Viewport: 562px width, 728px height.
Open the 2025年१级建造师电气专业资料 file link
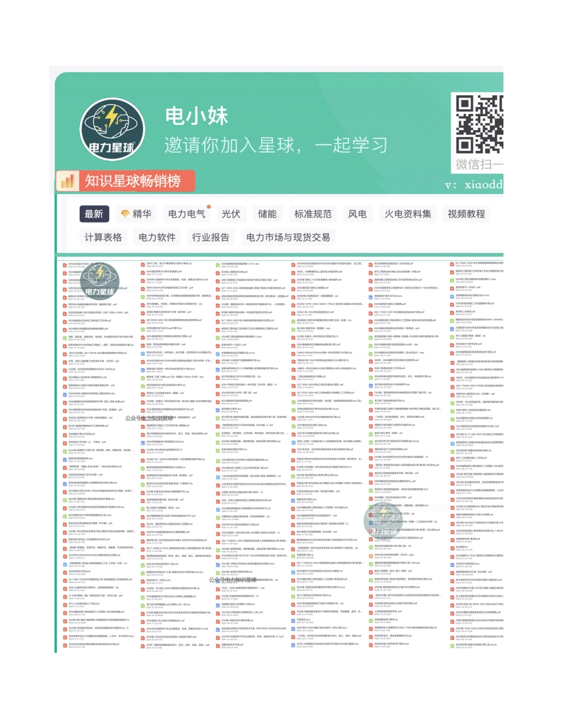click(x=169, y=279)
